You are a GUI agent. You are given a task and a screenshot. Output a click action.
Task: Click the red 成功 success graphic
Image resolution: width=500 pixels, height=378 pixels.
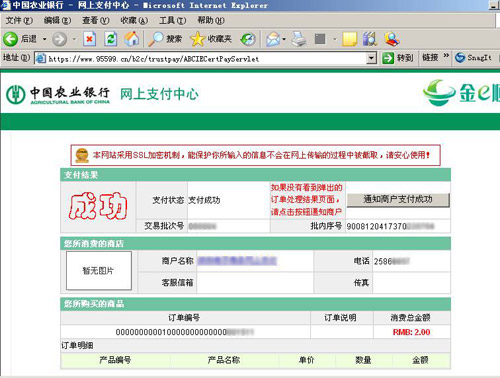pyautogui.click(x=98, y=206)
